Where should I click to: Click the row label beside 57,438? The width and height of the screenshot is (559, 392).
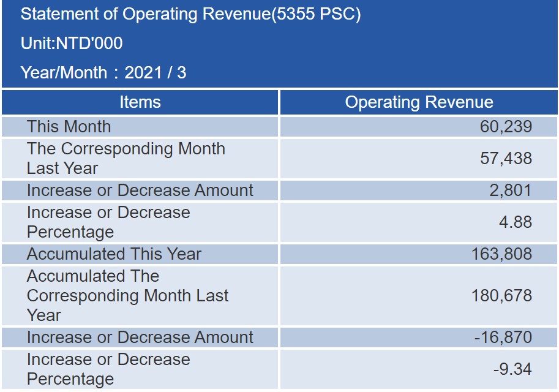[126, 159]
